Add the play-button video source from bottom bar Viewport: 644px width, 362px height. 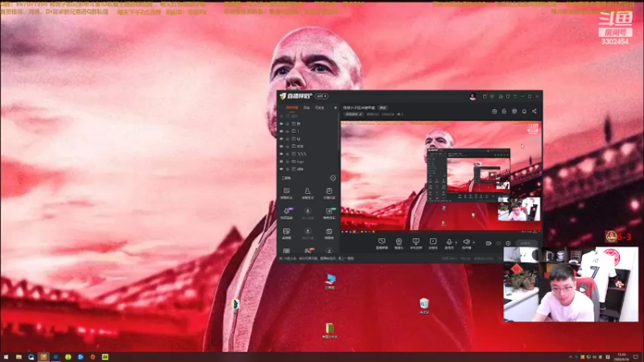[433, 244]
